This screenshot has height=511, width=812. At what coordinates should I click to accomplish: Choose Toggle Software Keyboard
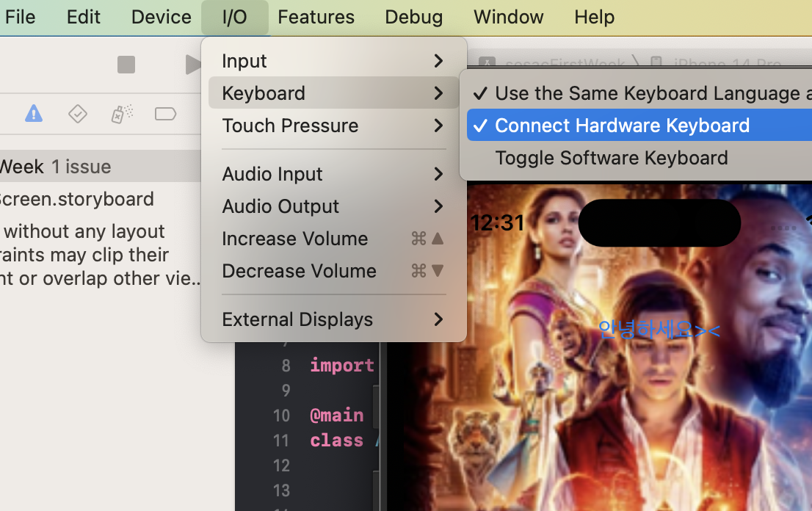639,158
